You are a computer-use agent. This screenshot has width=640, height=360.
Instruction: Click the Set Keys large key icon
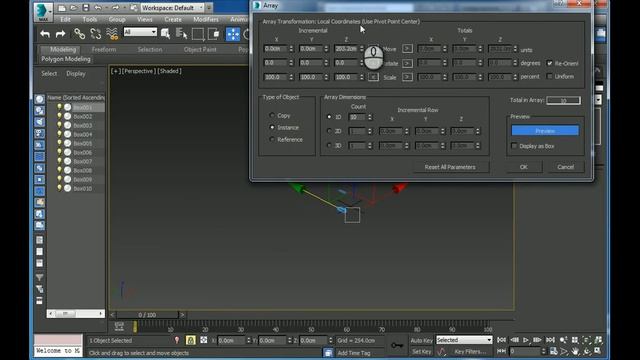pyautogui.click(x=397, y=345)
